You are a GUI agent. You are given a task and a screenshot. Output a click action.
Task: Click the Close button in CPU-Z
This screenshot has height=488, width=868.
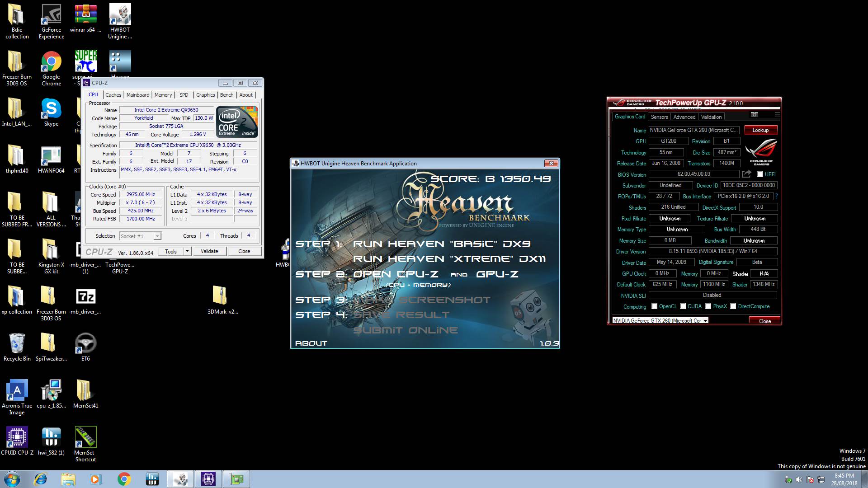point(244,251)
